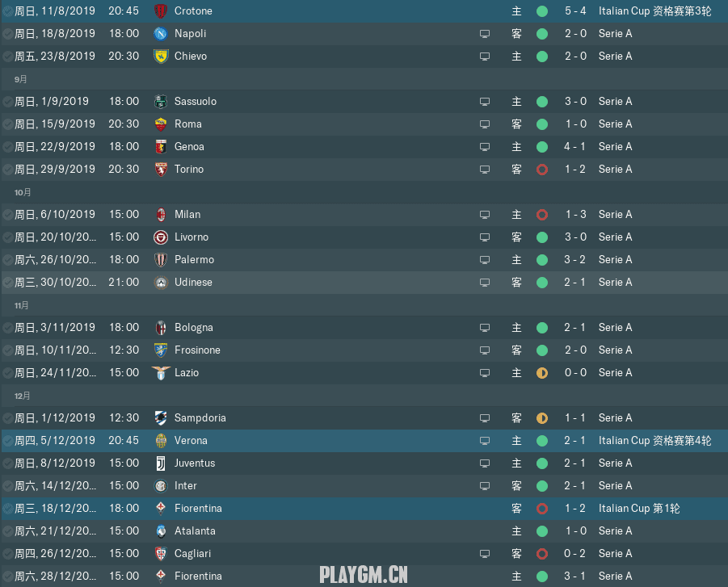
Task: Click the Napoli club badge
Action: (x=161, y=33)
